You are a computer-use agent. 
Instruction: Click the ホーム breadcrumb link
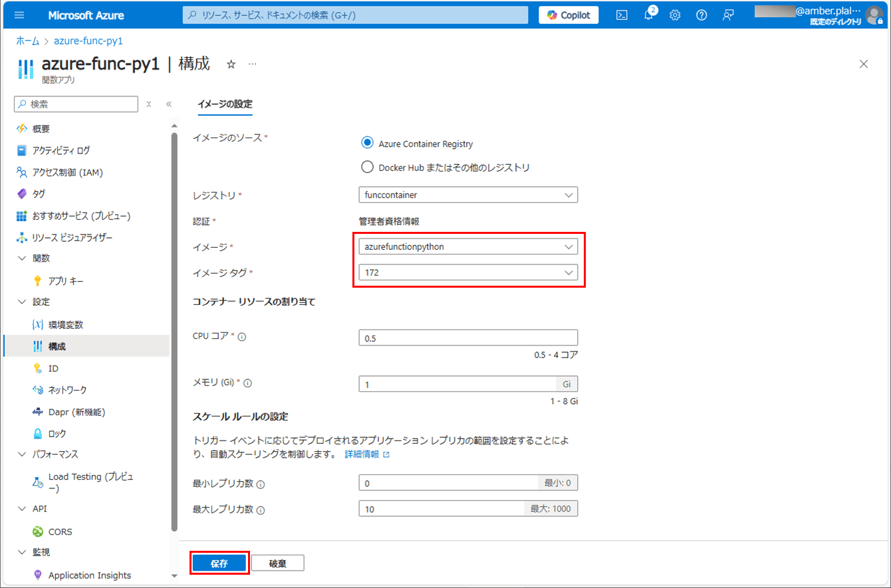point(28,41)
